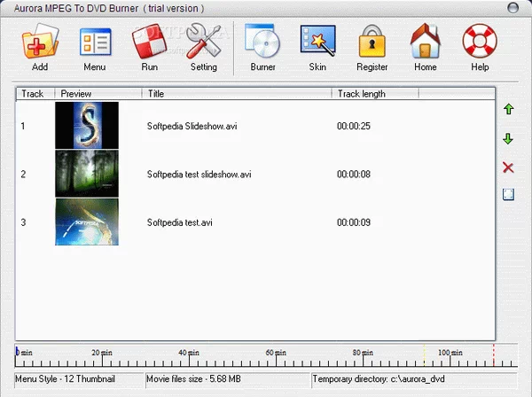Select the Title column header
The image size is (532, 397).
[236, 93]
